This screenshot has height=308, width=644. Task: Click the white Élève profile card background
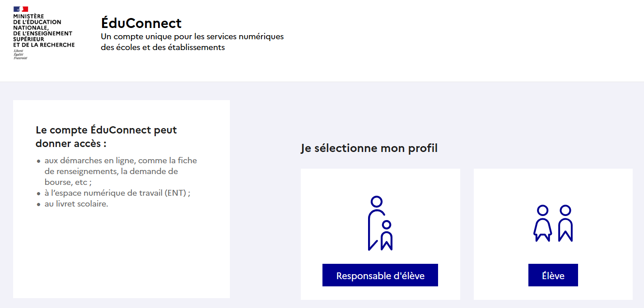coord(553,234)
